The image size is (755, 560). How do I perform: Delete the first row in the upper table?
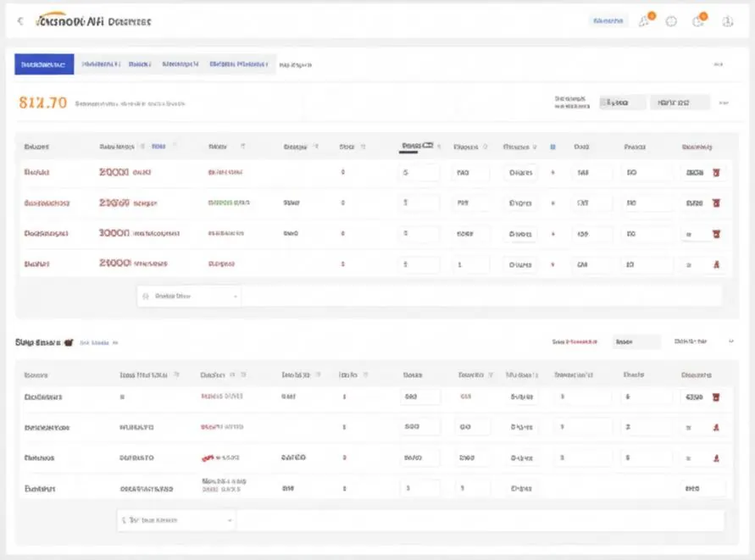tap(717, 172)
